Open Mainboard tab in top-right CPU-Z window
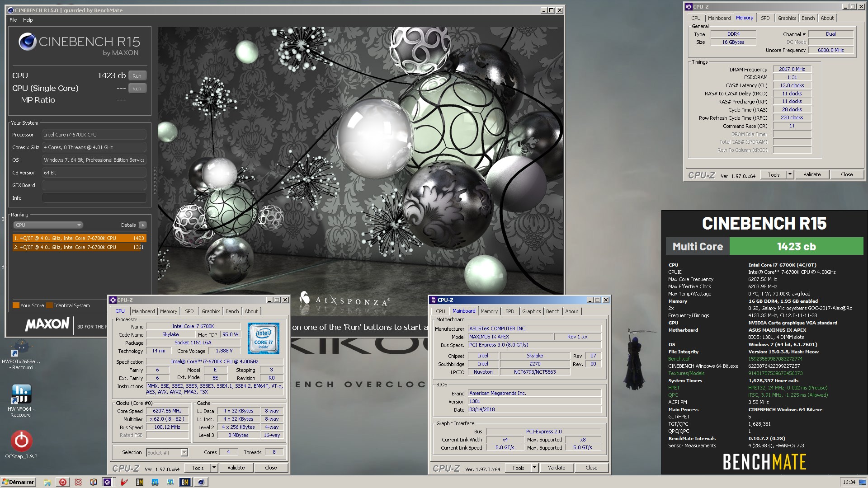 point(719,18)
